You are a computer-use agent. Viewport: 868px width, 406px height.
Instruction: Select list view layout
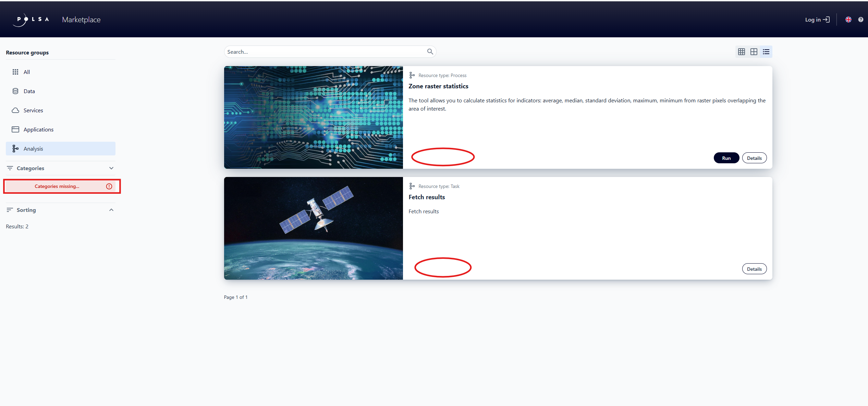[x=766, y=52]
